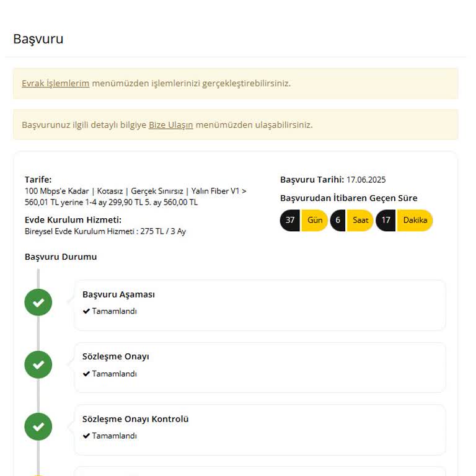Click the Sözleşme Onayı step title
476x476 pixels.
(x=115, y=356)
